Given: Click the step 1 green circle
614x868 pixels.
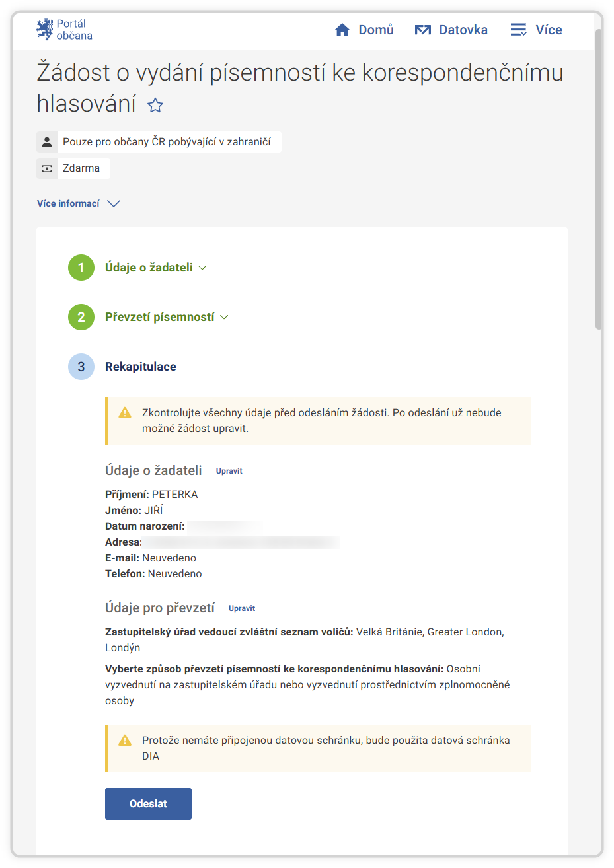Looking at the screenshot, I should [x=81, y=268].
